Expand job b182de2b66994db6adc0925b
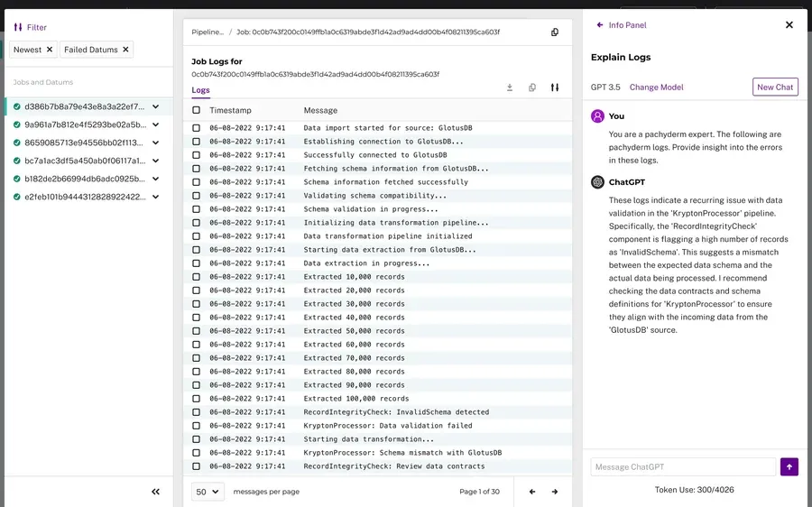812x507 pixels. click(x=155, y=179)
